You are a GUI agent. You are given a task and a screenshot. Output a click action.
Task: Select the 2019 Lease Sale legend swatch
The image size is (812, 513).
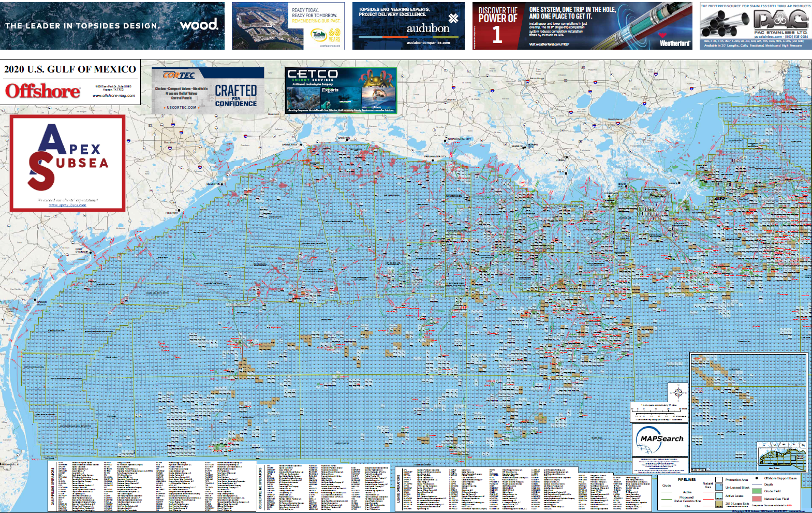coord(719,504)
